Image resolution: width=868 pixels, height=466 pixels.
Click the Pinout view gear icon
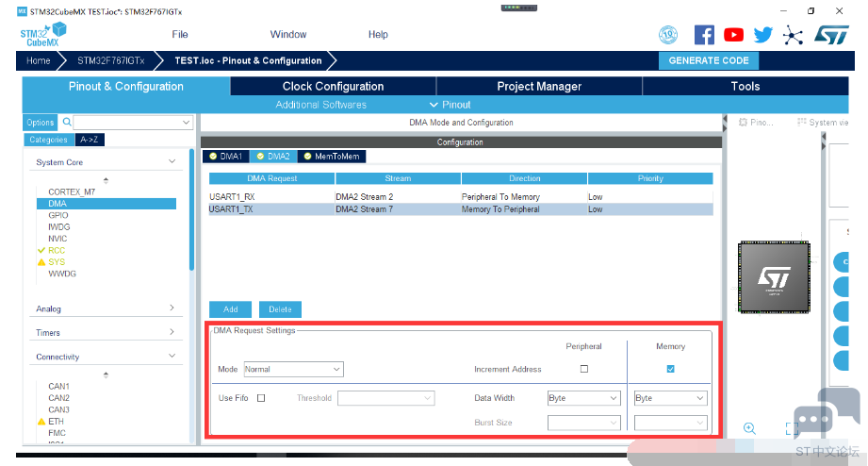click(x=743, y=122)
